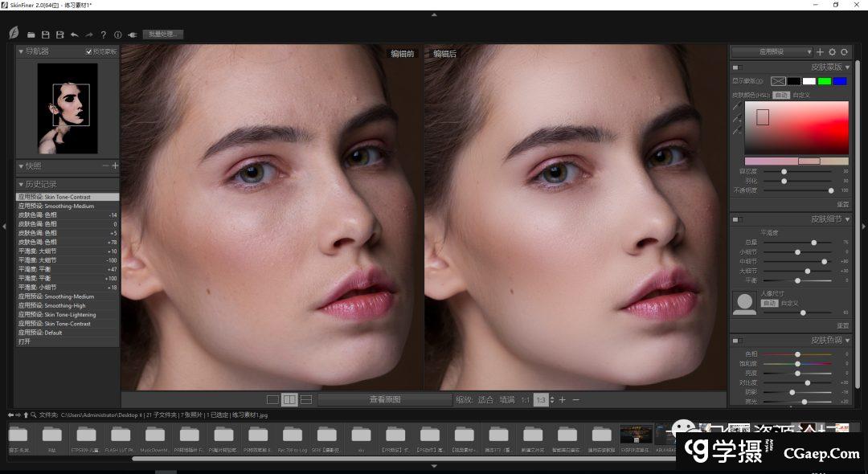Click the info circle icon in toolbar
Viewport: 868px width, 474px height.
pyautogui.click(x=118, y=35)
